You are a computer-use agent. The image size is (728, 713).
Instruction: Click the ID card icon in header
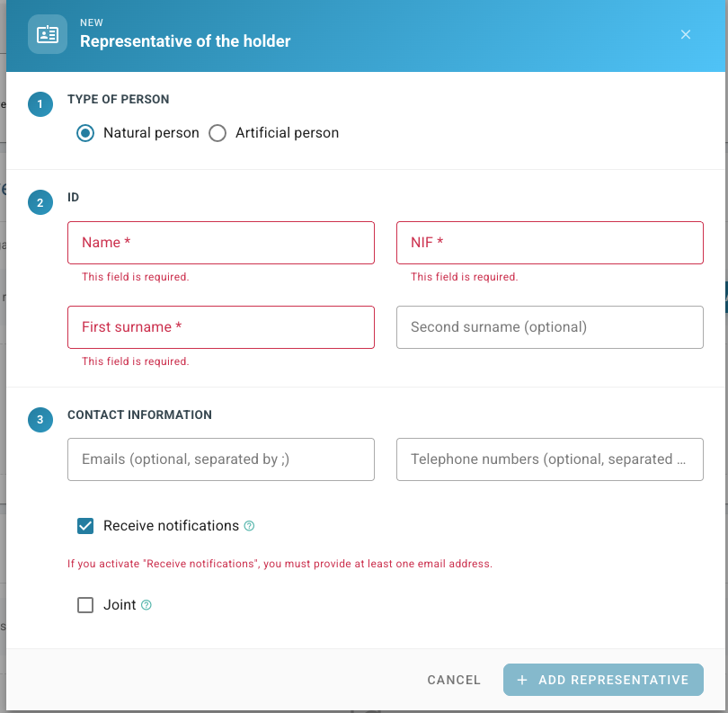pos(48,34)
